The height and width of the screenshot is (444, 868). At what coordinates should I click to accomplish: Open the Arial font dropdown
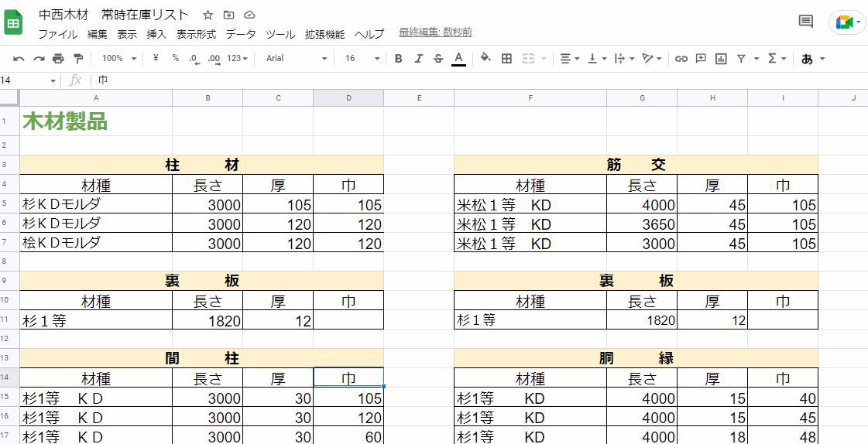pyautogui.click(x=296, y=59)
